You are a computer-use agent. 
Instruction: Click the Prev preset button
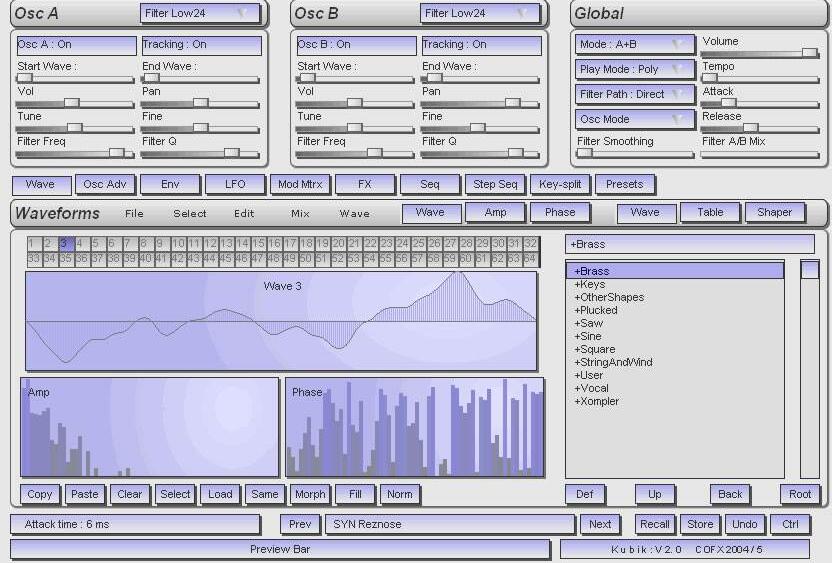(300, 524)
